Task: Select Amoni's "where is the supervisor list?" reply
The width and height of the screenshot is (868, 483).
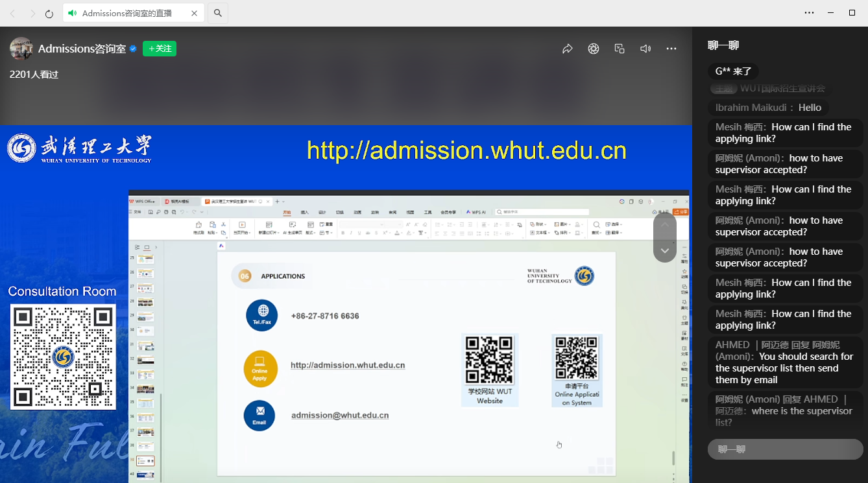Action: (x=786, y=411)
